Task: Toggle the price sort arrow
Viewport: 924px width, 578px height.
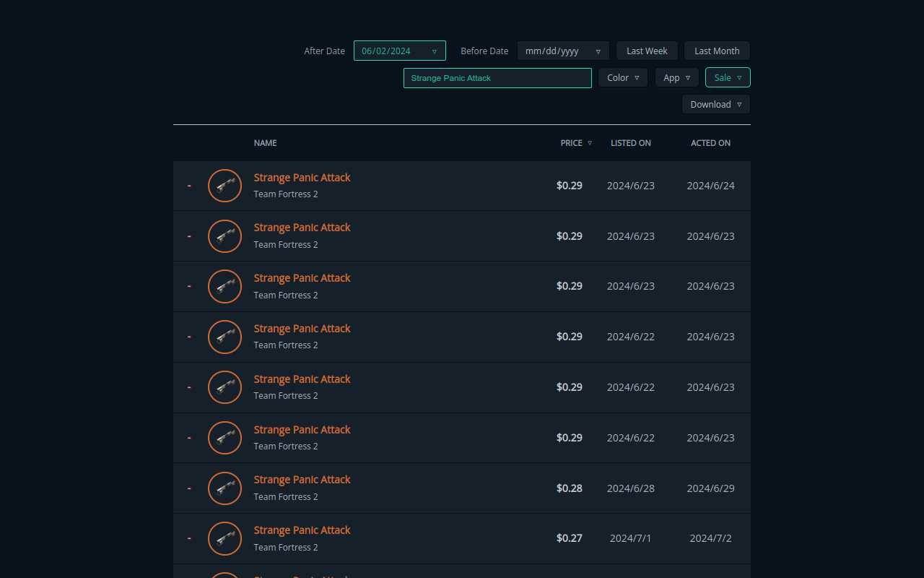Action: click(x=590, y=142)
